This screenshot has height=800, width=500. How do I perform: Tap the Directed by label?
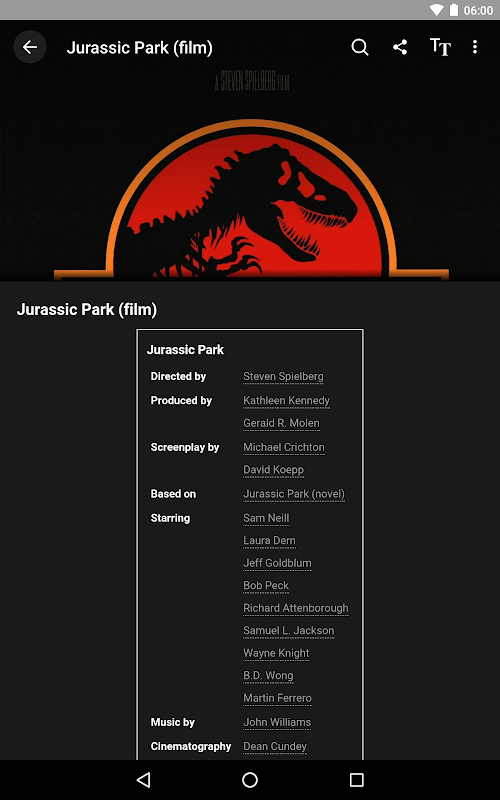[178, 377]
